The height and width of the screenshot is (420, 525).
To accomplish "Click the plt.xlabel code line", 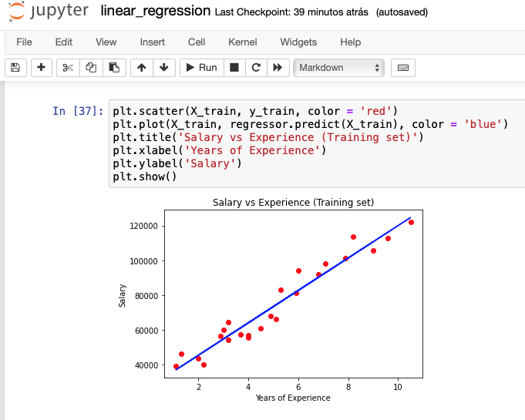I will click(x=219, y=150).
